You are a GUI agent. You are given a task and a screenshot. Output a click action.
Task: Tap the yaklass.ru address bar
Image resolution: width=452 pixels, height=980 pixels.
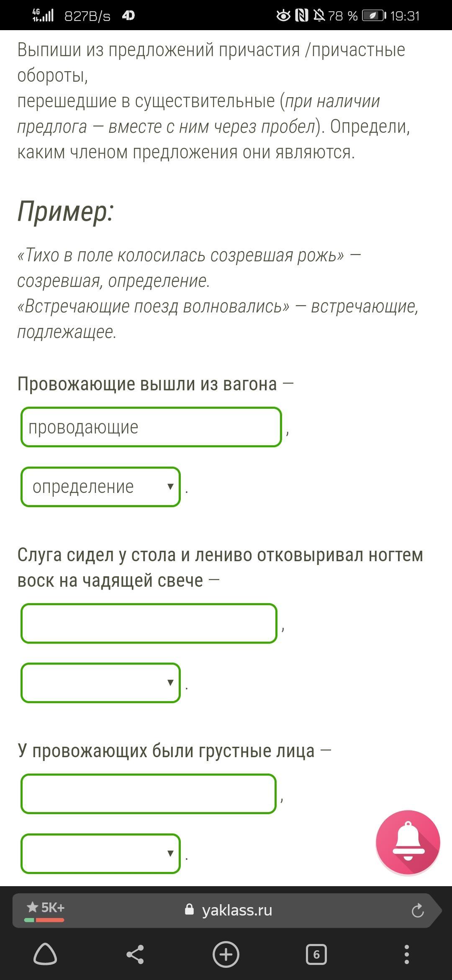click(237, 910)
